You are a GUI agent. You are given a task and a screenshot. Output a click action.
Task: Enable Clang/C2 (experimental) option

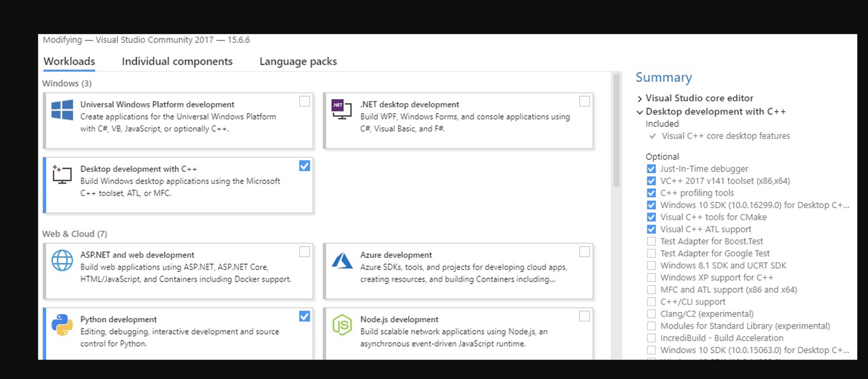pyautogui.click(x=651, y=314)
